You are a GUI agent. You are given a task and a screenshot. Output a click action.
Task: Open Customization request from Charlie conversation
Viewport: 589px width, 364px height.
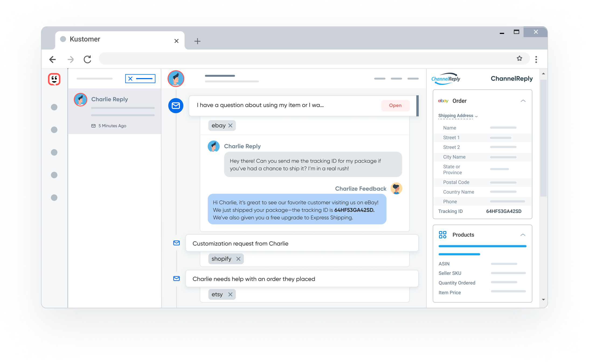tap(302, 243)
